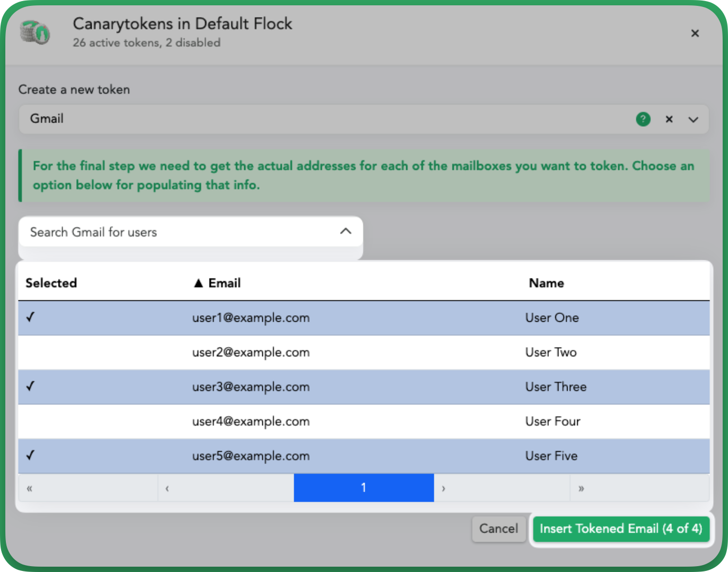
Task: Click the 26 active tokens, 2 disabled text
Action: click(x=147, y=43)
